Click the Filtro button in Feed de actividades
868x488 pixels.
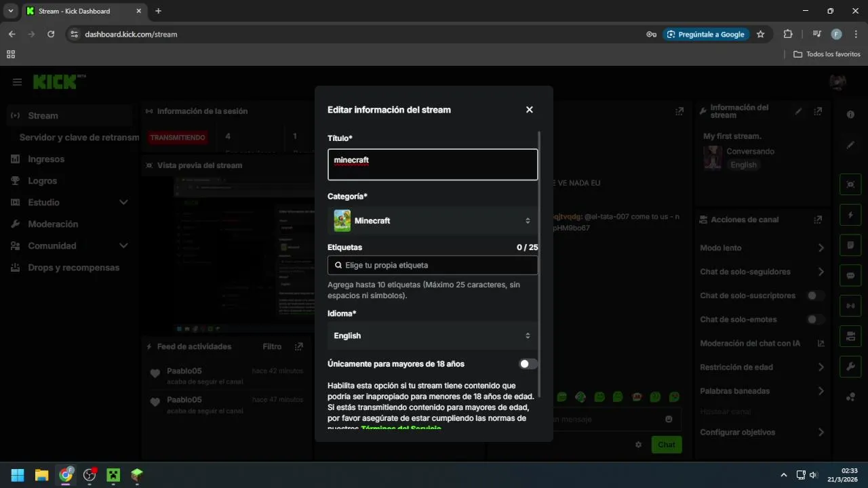coord(272,346)
